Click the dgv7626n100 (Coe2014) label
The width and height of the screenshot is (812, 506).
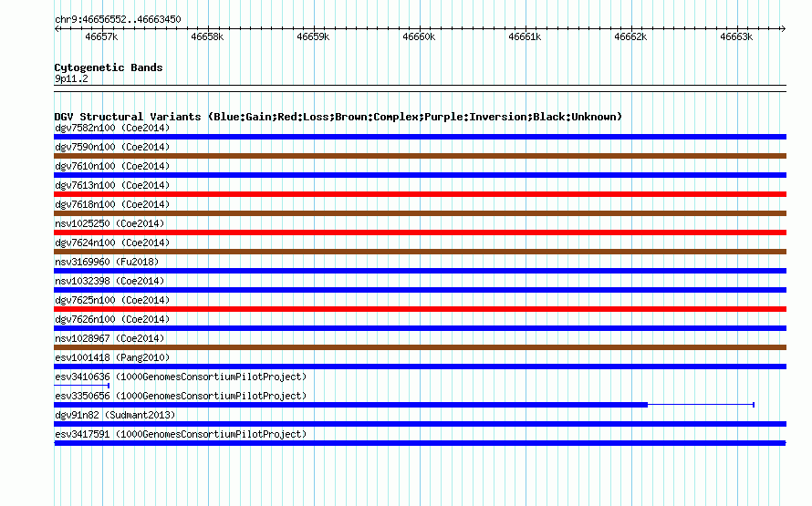pyautogui.click(x=112, y=319)
